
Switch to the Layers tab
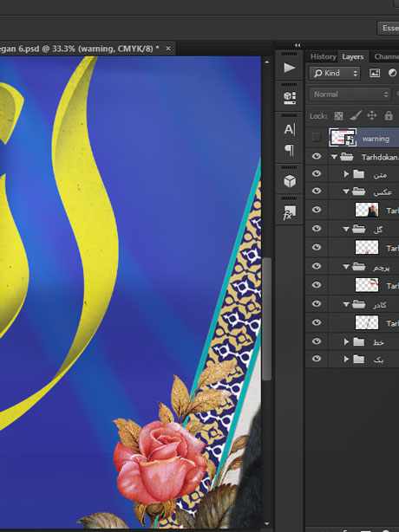pyautogui.click(x=352, y=56)
